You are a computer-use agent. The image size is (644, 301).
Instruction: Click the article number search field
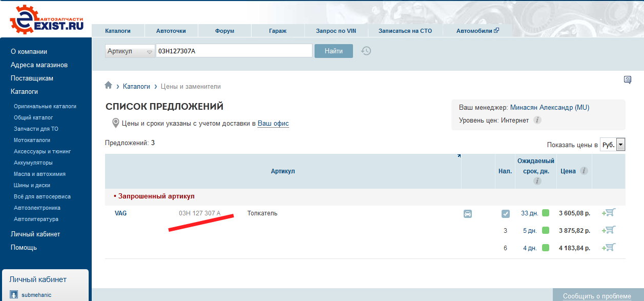pos(234,51)
